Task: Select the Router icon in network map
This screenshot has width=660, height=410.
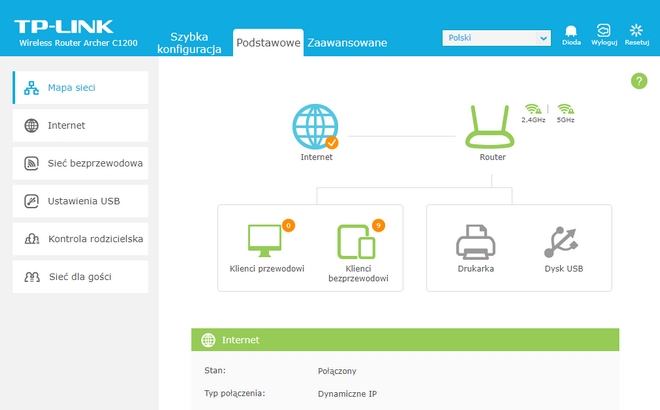Action: point(492,125)
